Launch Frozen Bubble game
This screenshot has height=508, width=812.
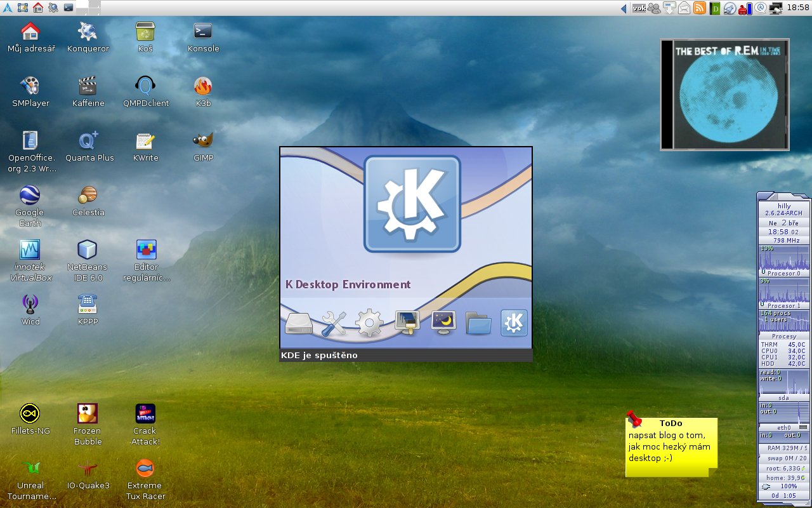click(88, 424)
